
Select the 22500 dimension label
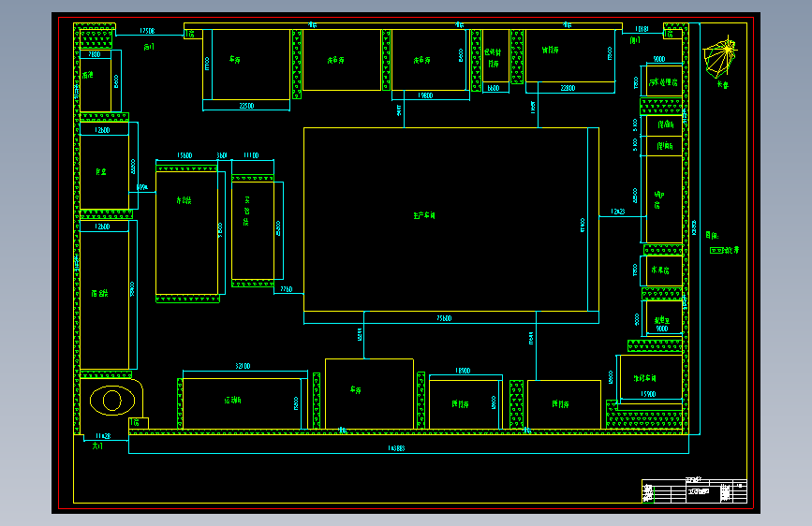coord(246,106)
